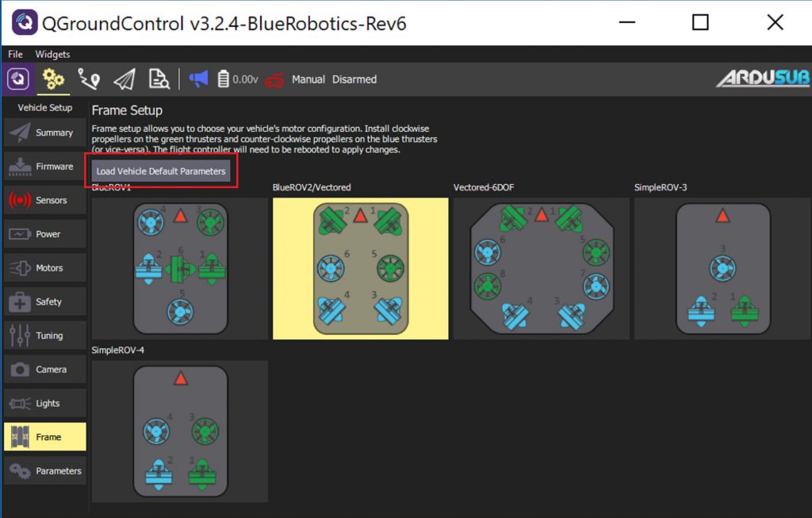Select the Vehicle Setup gear icon

[x=53, y=79]
